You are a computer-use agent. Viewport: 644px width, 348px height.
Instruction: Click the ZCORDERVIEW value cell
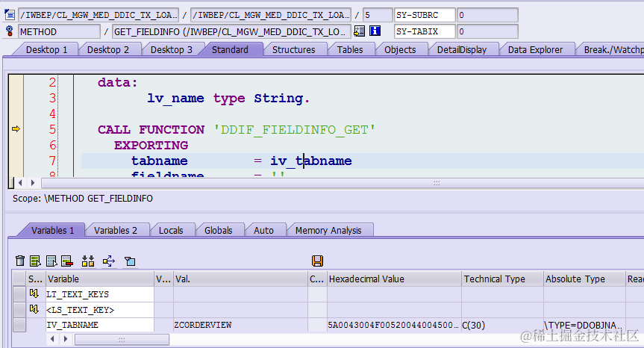(241, 325)
